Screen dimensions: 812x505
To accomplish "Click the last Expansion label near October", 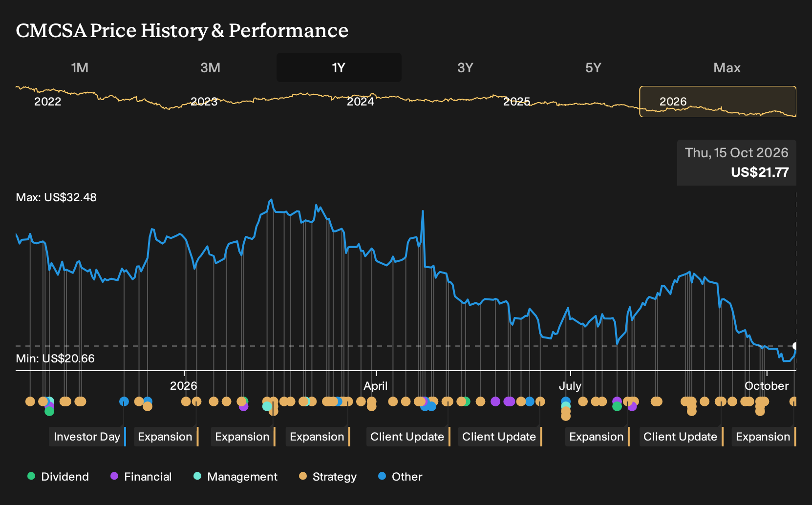I will click(764, 437).
